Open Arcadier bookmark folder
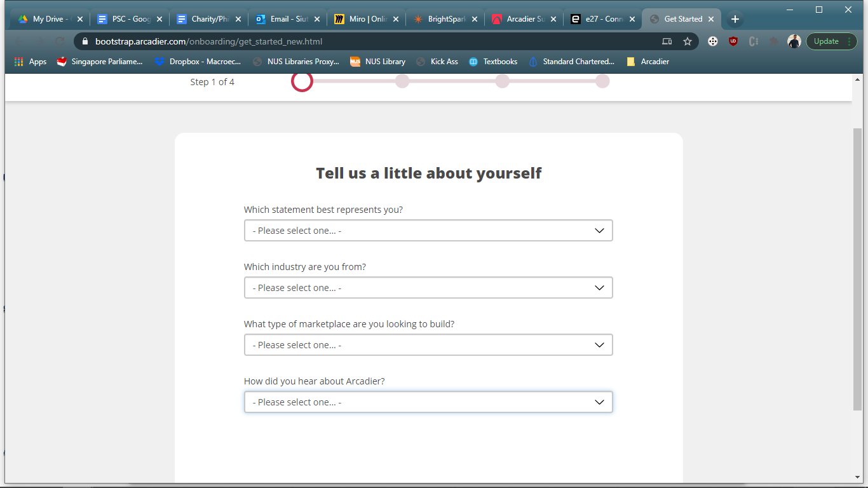This screenshot has width=868, height=488. coord(648,62)
